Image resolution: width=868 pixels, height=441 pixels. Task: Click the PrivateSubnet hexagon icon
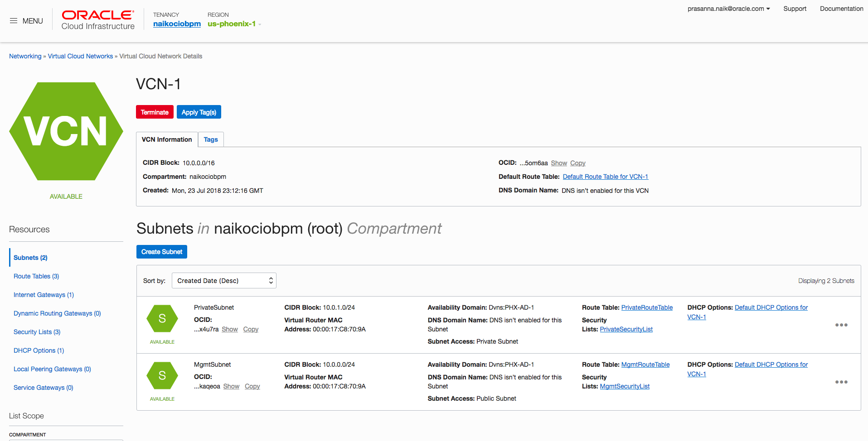pyautogui.click(x=162, y=319)
